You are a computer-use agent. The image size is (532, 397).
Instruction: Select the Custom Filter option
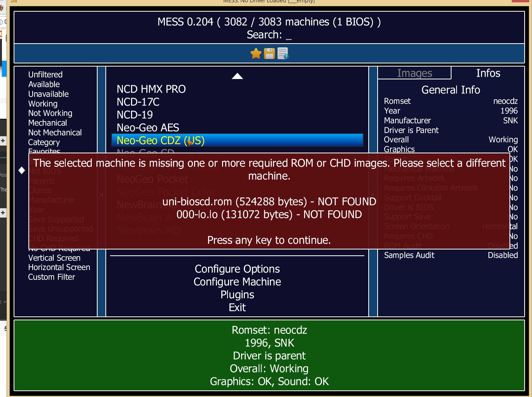tap(51, 277)
